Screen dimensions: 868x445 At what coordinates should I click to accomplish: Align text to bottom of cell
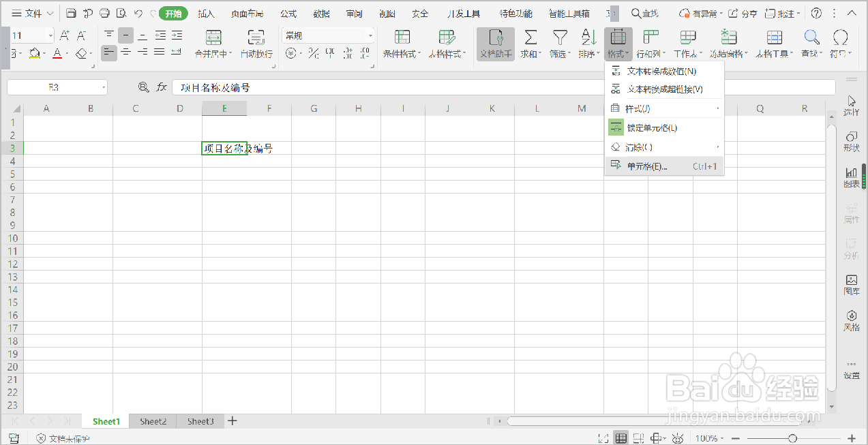(x=143, y=35)
